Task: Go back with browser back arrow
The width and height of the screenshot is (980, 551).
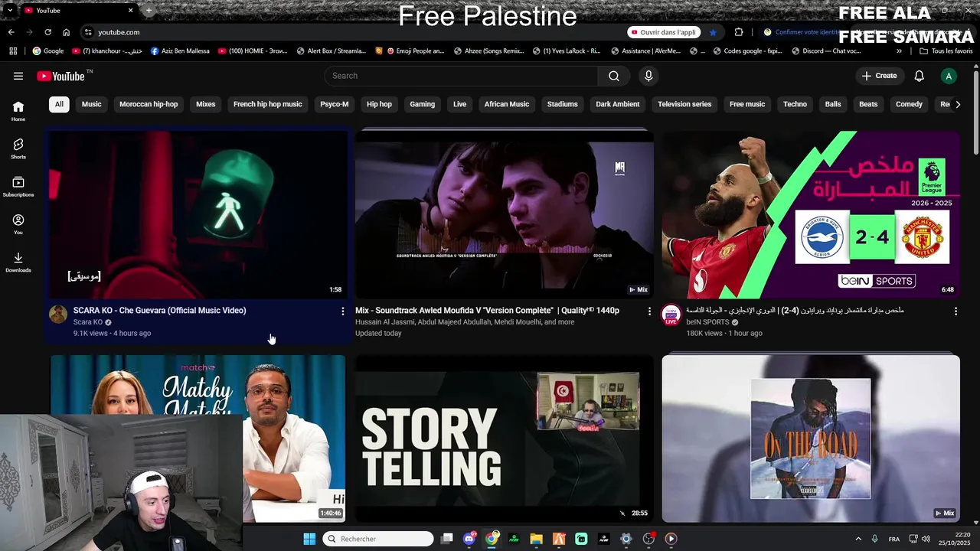Action: click(x=11, y=32)
